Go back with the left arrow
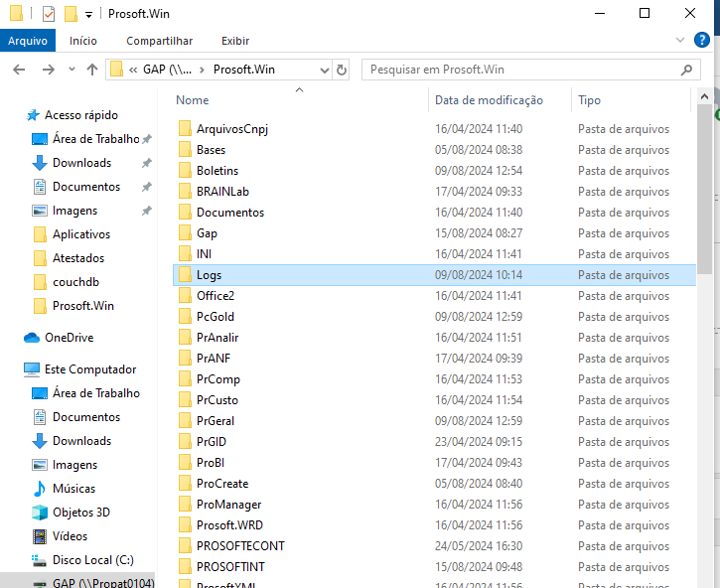Screen dimensions: 720x588 (x=19, y=70)
